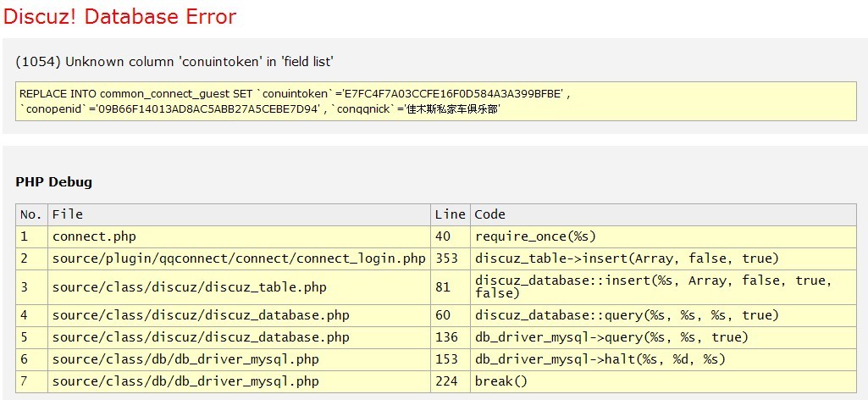Screen dimensions: 868x400
Task: Click line number 40 cell
Action: 450,236
